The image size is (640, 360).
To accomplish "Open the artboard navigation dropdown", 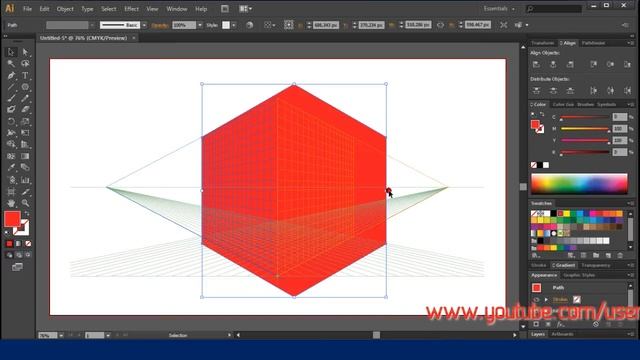I will 108,336.
